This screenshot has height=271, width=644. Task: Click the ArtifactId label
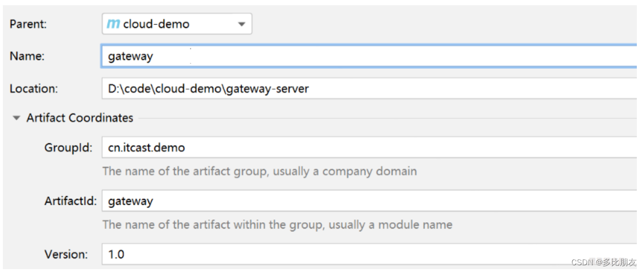[x=71, y=201]
